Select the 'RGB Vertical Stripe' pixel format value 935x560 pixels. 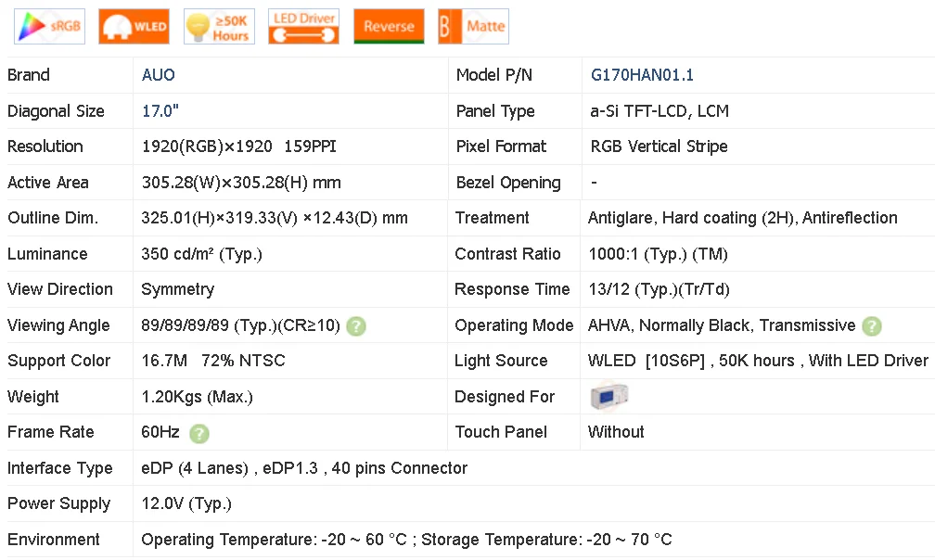pyautogui.click(x=659, y=146)
